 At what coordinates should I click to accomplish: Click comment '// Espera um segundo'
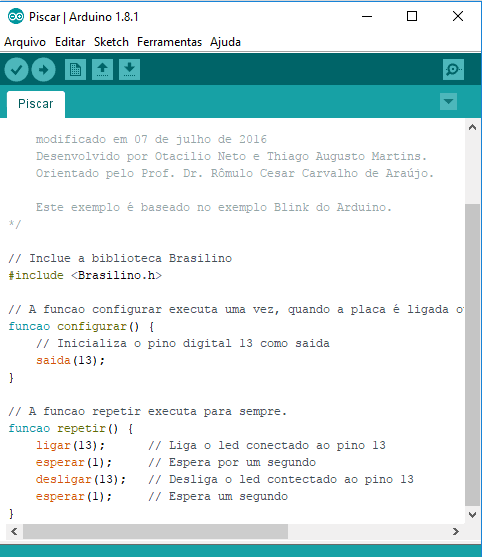click(x=218, y=497)
